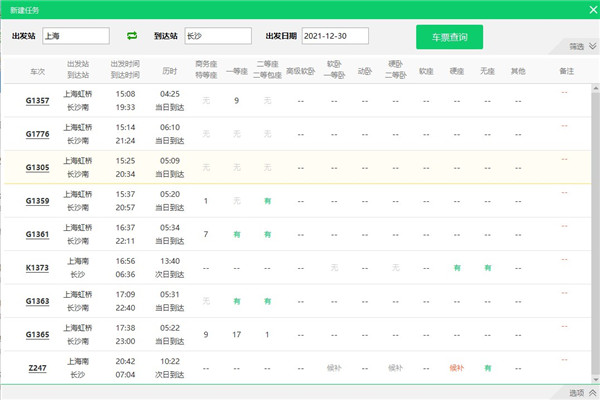Viewport: 600px width, 400px height.
Task: Open train G1776 details link
Action: click(38, 134)
